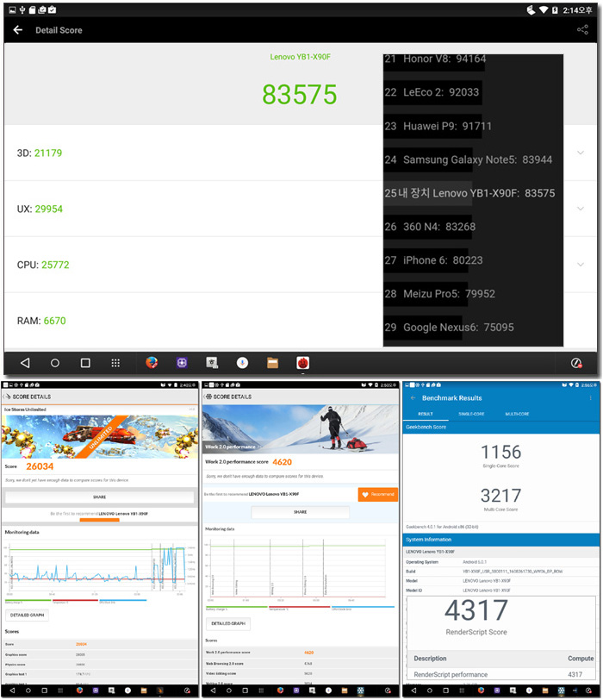Open Firefox in Work 2.0 panel taskbar
The width and height of the screenshot is (603, 700).
pyautogui.click(x=280, y=691)
